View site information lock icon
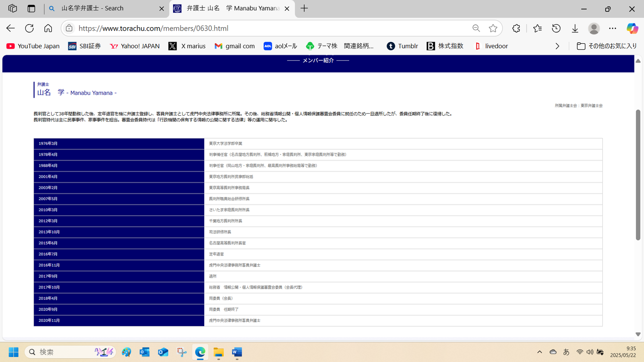The width and height of the screenshot is (644, 362). click(69, 28)
